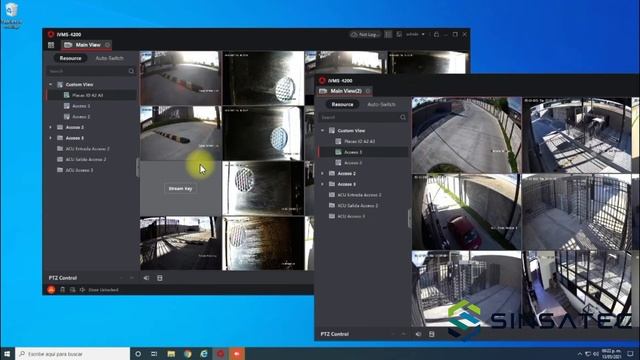Open the list icon in main title bar
The width and height of the screenshot is (640, 360).
(388, 35)
